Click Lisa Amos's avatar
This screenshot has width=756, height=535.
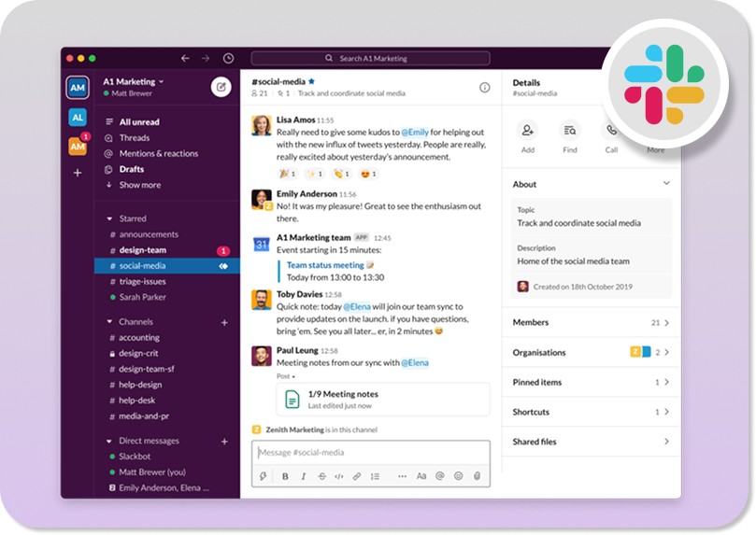(262, 126)
